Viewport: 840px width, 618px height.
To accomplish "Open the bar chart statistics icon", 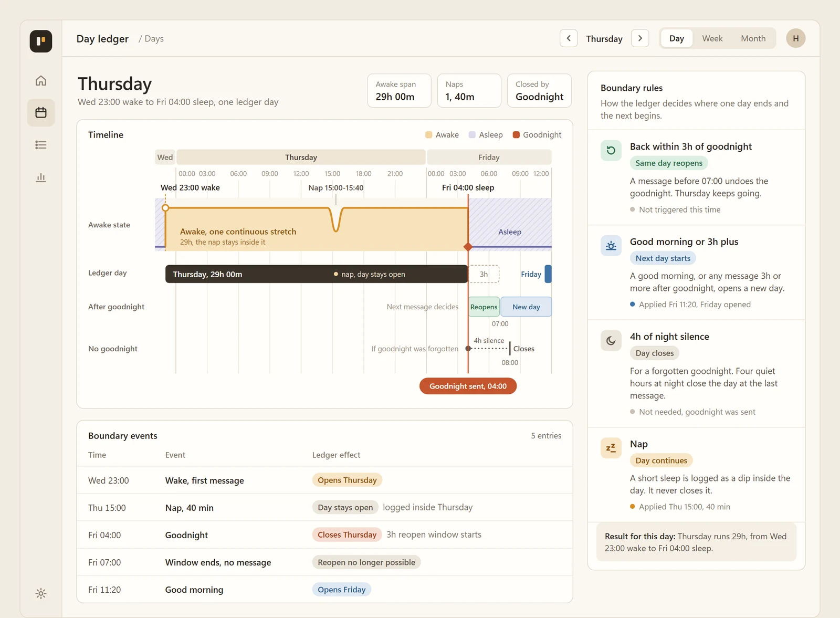I will (x=41, y=177).
